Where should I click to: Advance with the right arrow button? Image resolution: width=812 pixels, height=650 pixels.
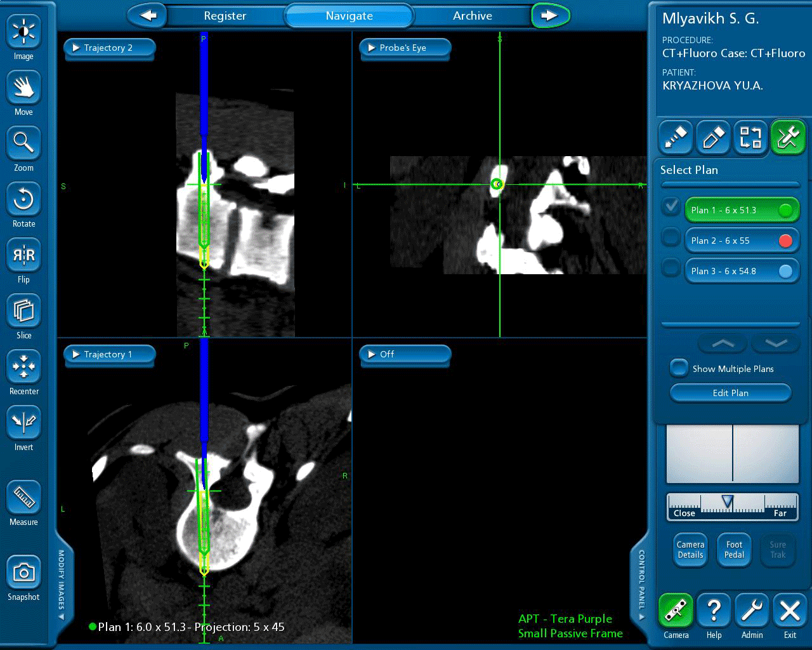pyautogui.click(x=550, y=15)
